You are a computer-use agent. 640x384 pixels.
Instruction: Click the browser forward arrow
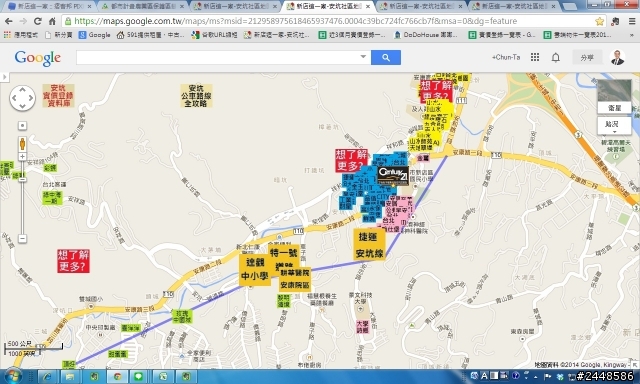point(23,21)
